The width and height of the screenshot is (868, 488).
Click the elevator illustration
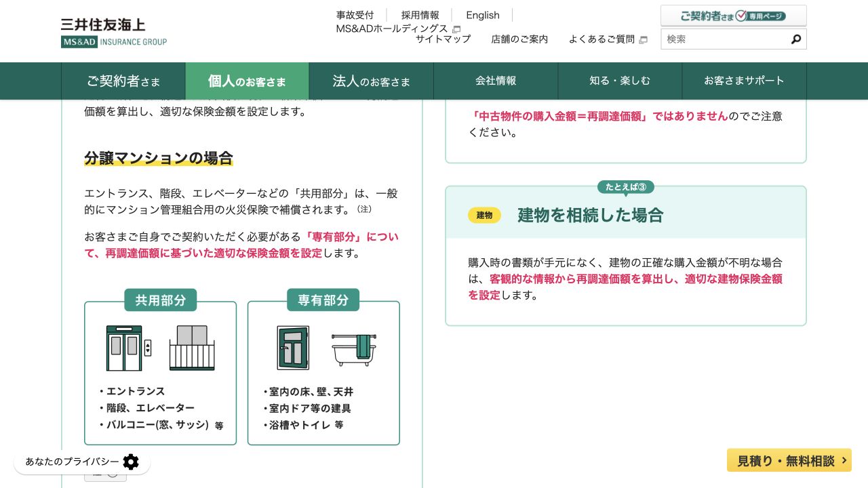129,348
